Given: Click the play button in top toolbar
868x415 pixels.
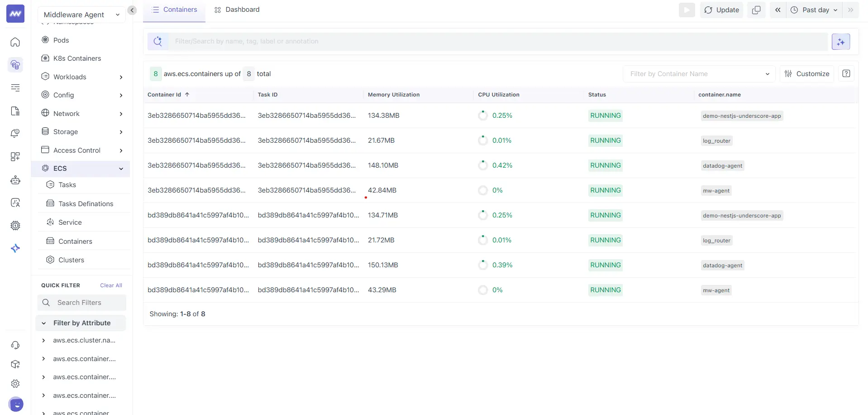Looking at the screenshot, I should pyautogui.click(x=687, y=10).
